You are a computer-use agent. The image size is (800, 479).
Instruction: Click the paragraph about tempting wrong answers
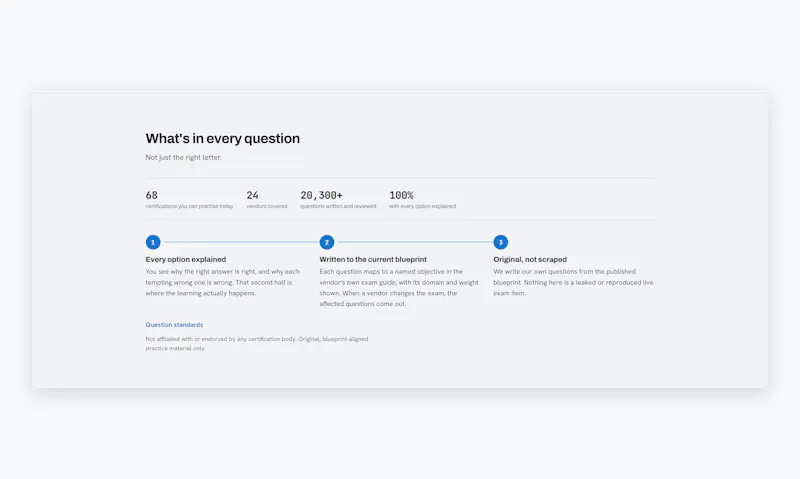click(x=222, y=283)
